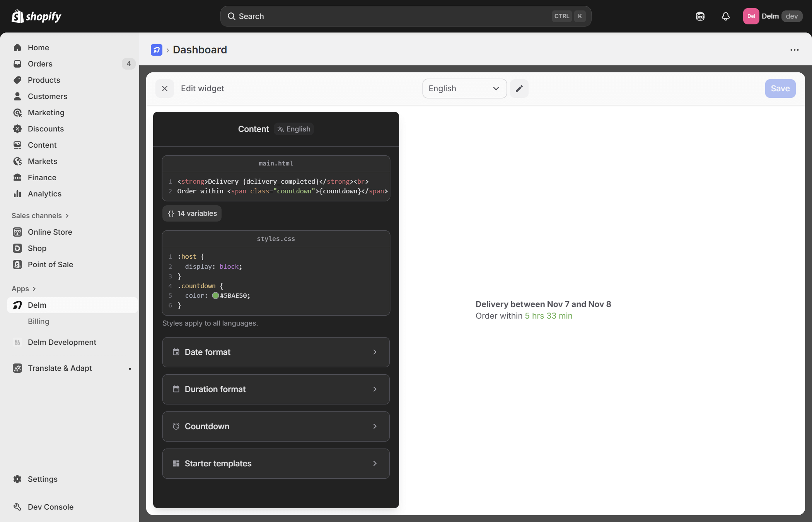
Task: Select the Translate & Adapt app
Action: pyautogui.click(x=60, y=368)
